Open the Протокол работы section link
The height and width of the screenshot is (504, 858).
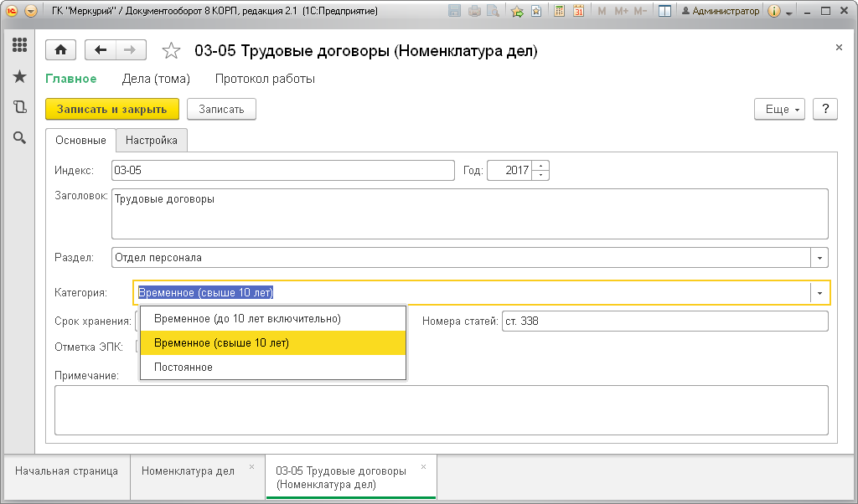pyautogui.click(x=265, y=79)
